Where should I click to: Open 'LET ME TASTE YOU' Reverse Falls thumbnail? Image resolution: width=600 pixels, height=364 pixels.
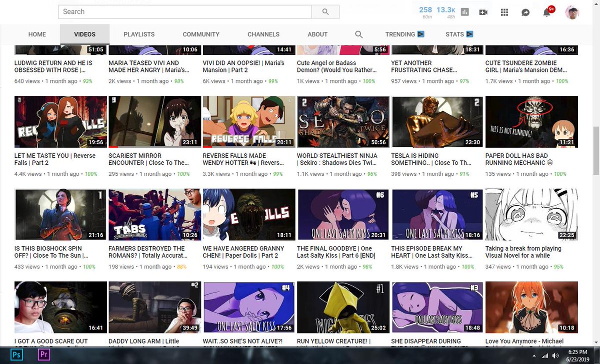pos(60,122)
